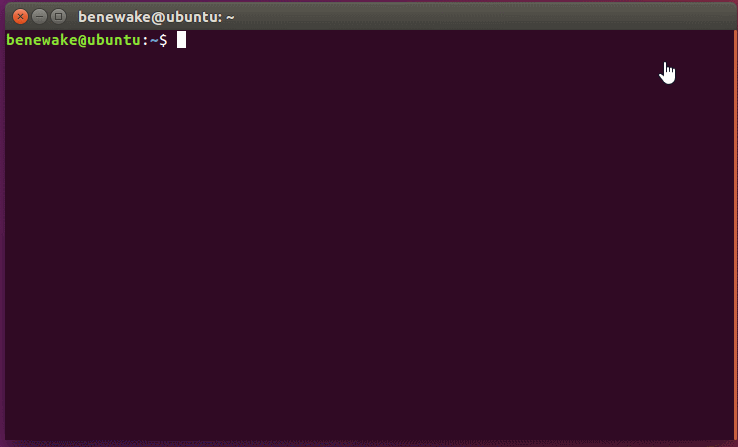738x447 pixels.
Task: Click the window title 'benewake@ubuntu: ~'
Action: [156, 17]
